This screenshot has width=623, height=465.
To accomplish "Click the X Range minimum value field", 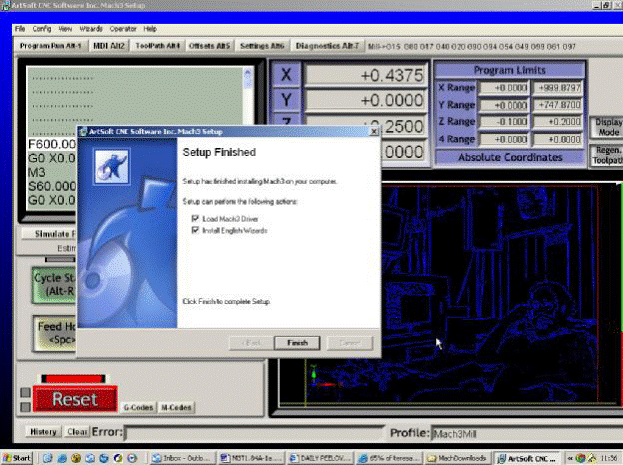I will 504,87.
